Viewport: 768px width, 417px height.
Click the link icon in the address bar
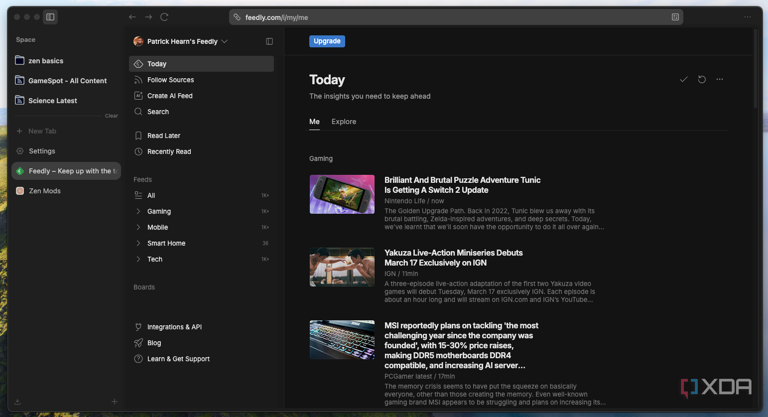tap(237, 17)
